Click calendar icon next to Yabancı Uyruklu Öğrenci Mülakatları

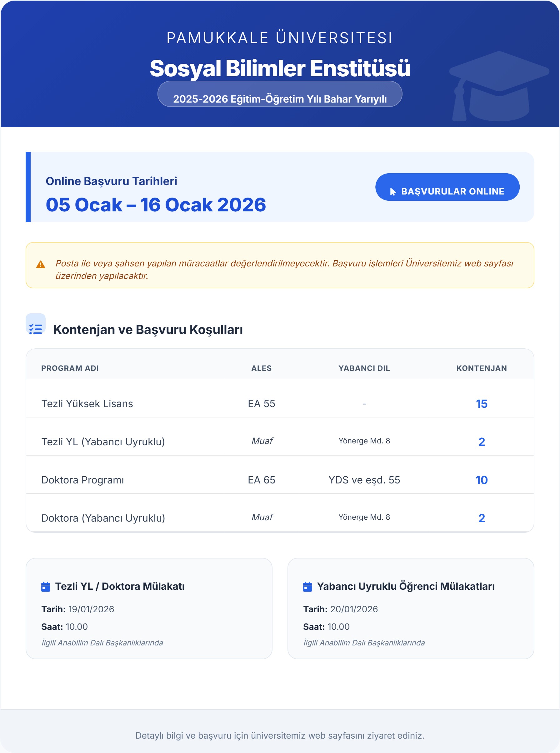[x=307, y=586]
